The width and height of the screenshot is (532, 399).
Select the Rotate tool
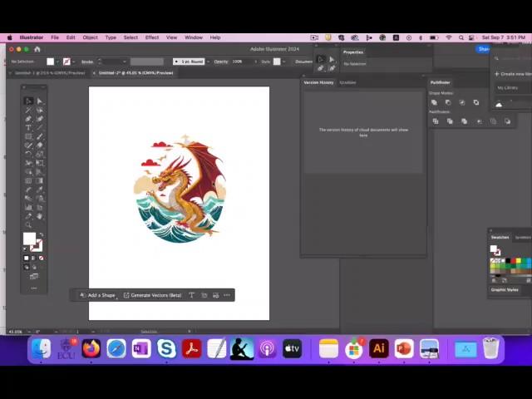click(28, 154)
